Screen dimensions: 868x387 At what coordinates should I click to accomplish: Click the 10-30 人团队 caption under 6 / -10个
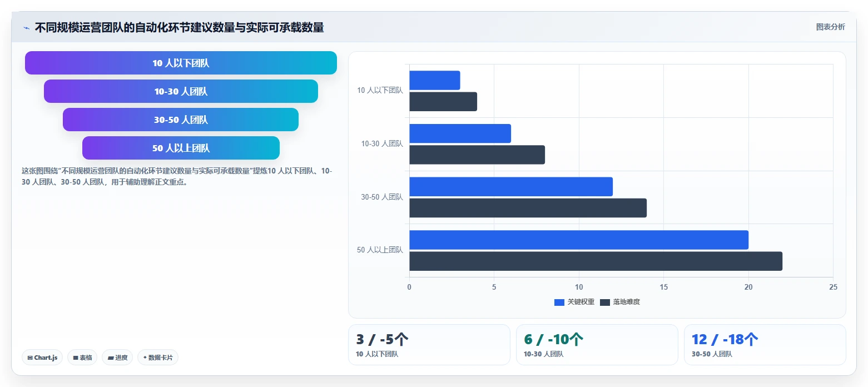tap(543, 354)
